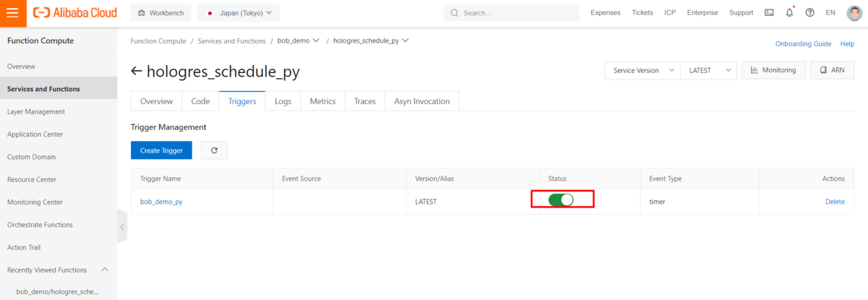Viewport: 868px width, 300px height.
Task: Open the ICP menu
Action: tap(671, 13)
